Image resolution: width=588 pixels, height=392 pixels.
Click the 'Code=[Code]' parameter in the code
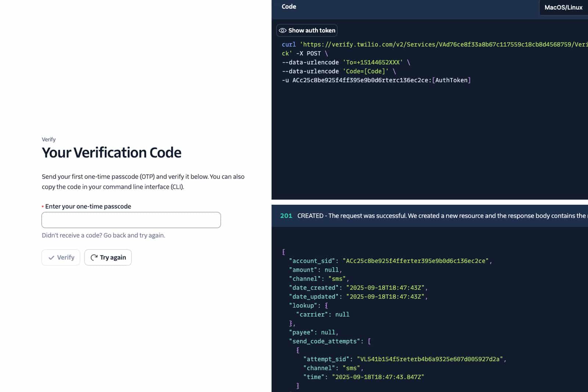coord(365,71)
